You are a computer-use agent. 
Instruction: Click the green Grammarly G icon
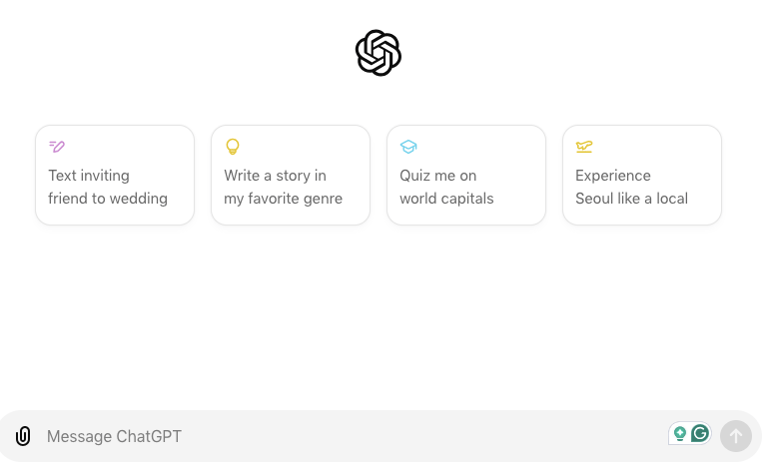pos(700,434)
